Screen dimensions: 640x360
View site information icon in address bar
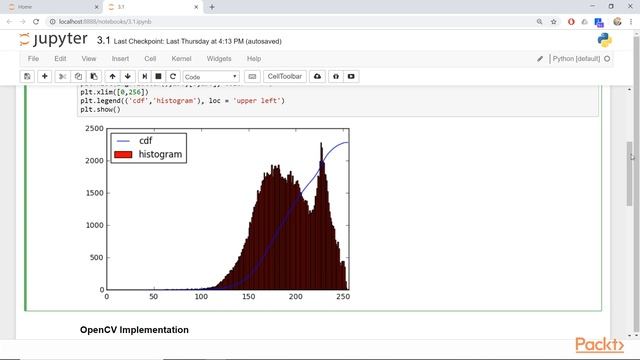[x=53, y=22]
